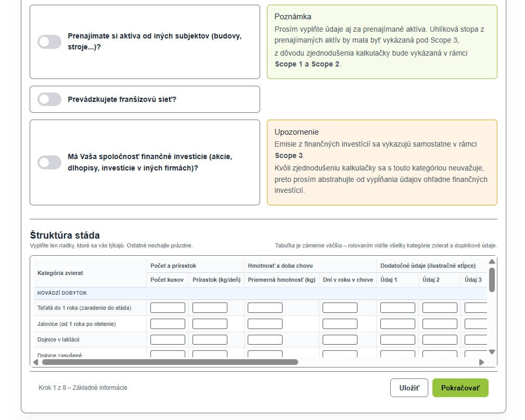Select Priemerná hmotnosť field for Dojnice v laktácii

tap(265, 340)
